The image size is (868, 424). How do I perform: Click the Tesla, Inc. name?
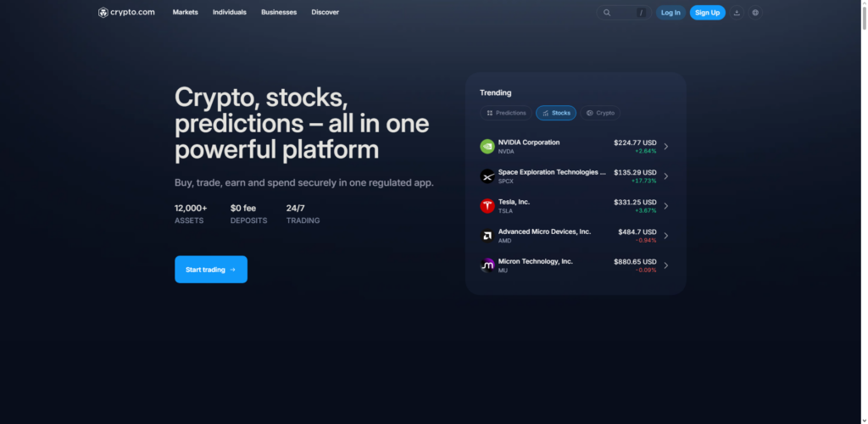tap(514, 202)
